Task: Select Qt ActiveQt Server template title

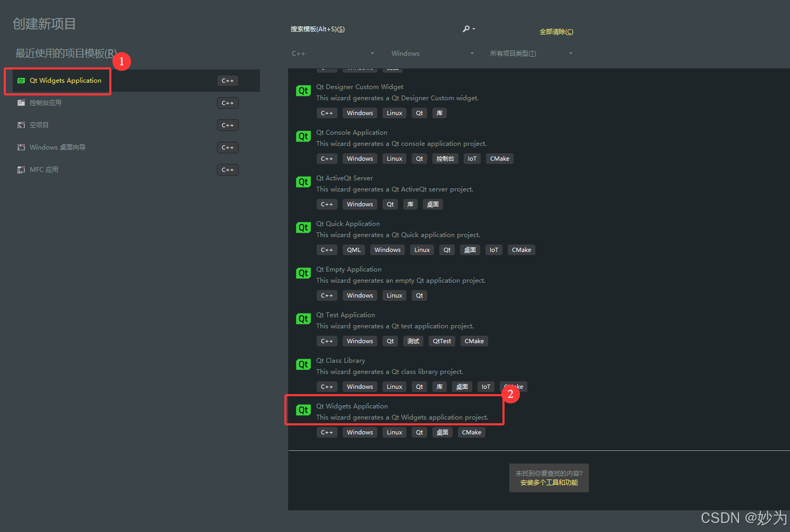Action: point(345,178)
